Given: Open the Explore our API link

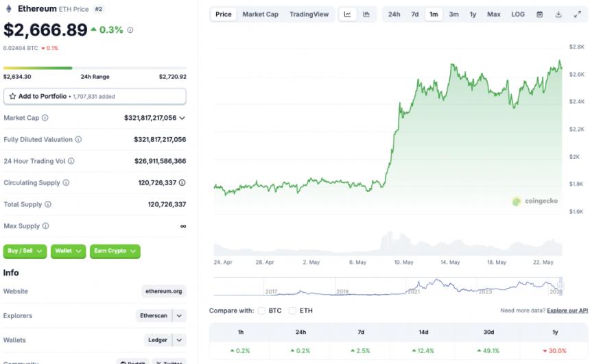Looking at the screenshot, I should coord(567,311).
